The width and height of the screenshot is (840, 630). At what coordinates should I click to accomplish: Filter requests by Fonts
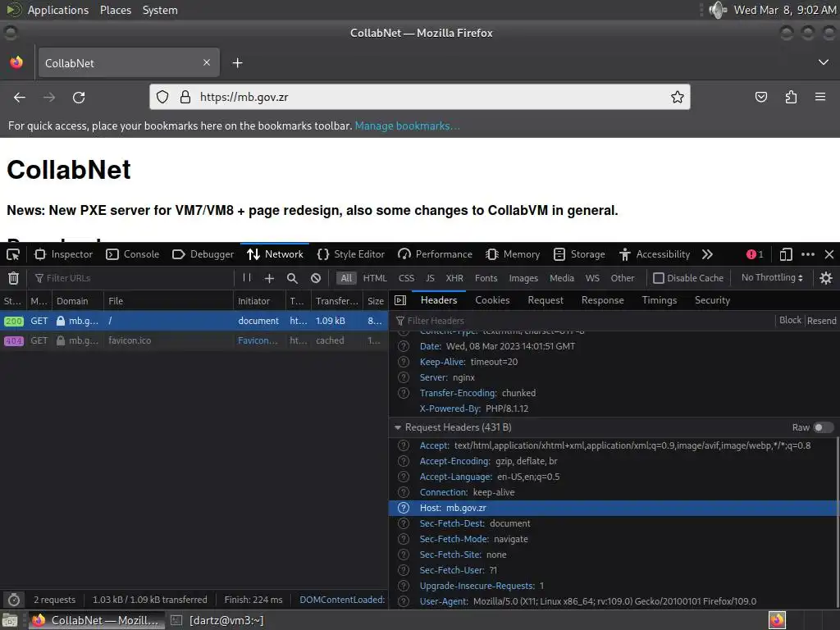486,278
